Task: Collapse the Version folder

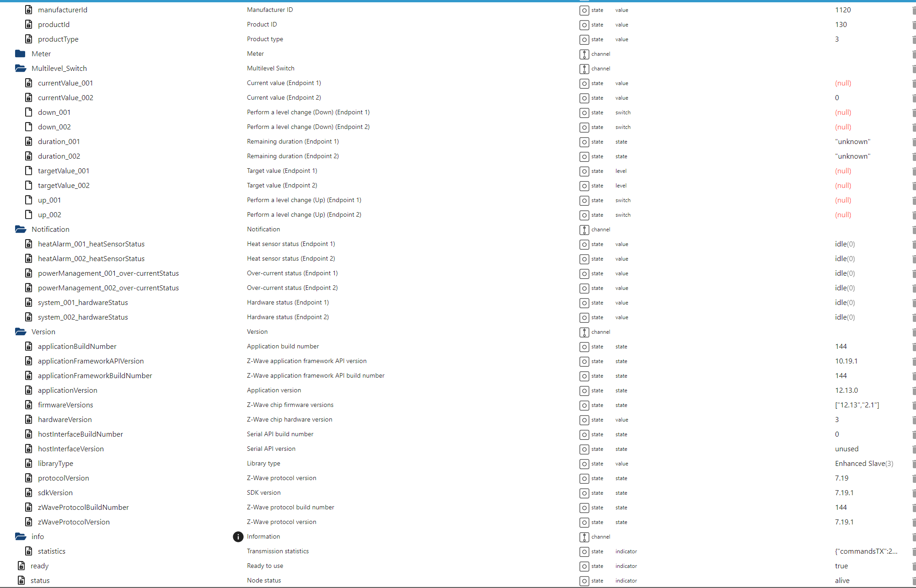Action: [x=21, y=332]
